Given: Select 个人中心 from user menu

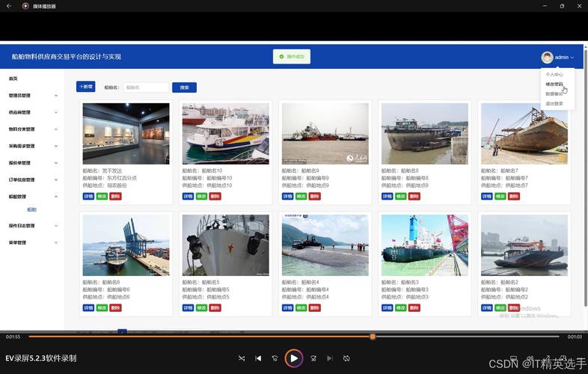Looking at the screenshot, I should click(554, 75).
